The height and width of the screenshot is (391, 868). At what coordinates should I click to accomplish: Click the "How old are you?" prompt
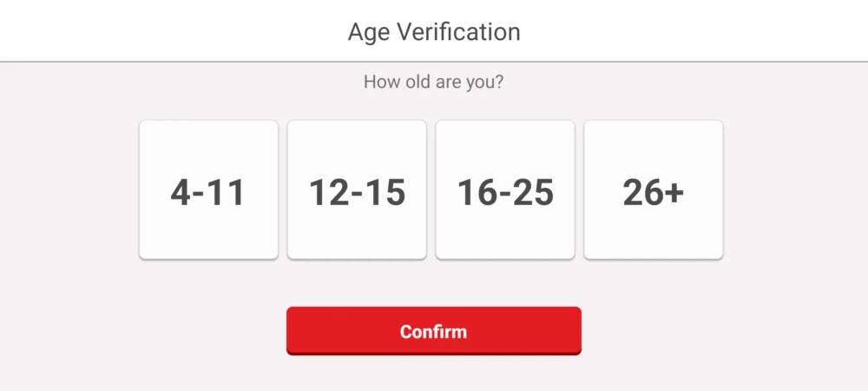click(x=434, y=83)
